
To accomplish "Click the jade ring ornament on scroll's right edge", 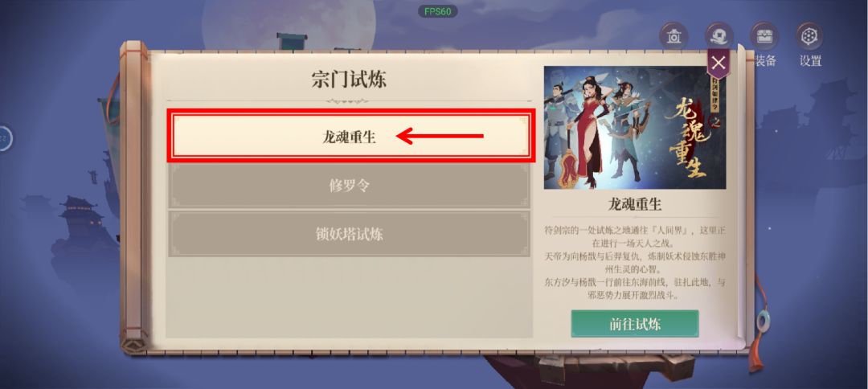I will click(x=764, y=320).
